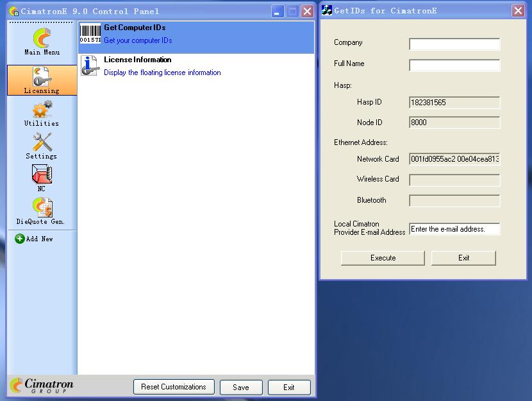Open the Main Menu section
The height and width of the screenshot is (401, 532).
(42, 41)
